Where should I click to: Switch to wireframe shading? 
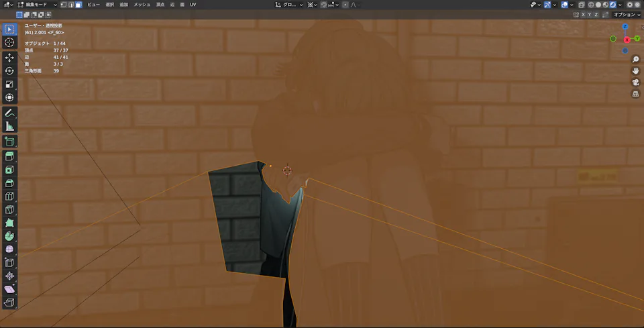coord(591,5)
